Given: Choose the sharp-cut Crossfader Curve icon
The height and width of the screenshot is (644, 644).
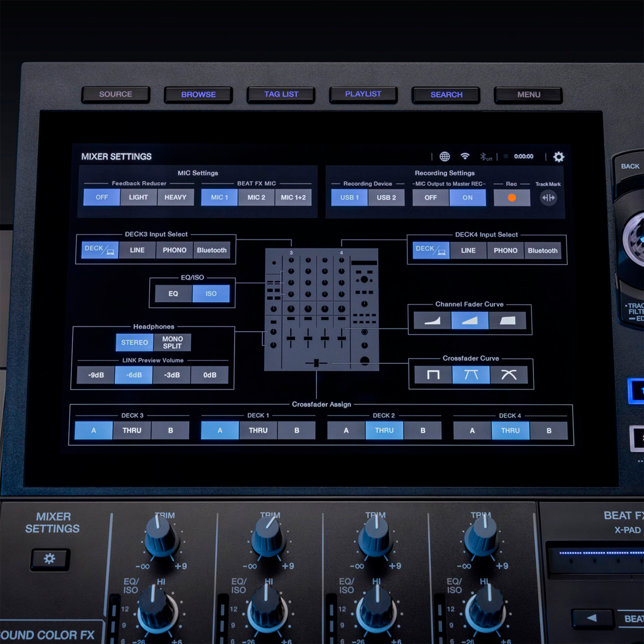Looking at the screenshot, I should tap(432, 375).
